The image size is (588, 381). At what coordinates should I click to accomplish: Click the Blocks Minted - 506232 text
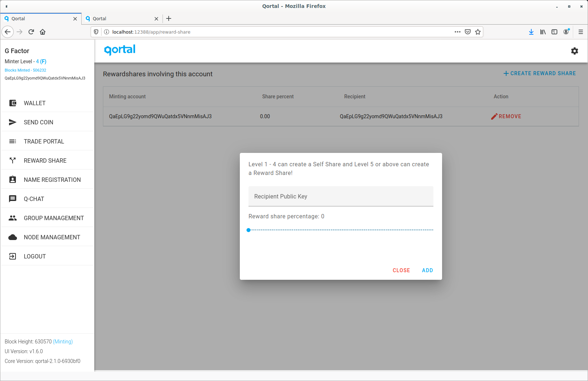coord(25,70)
